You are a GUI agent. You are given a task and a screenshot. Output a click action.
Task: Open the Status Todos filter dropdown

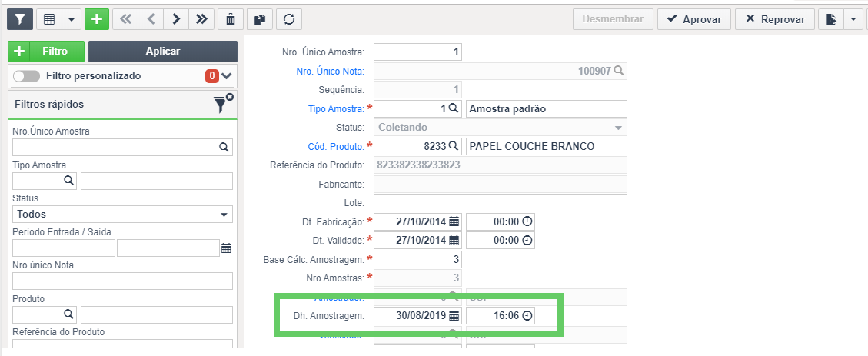[x=122, y=215]
